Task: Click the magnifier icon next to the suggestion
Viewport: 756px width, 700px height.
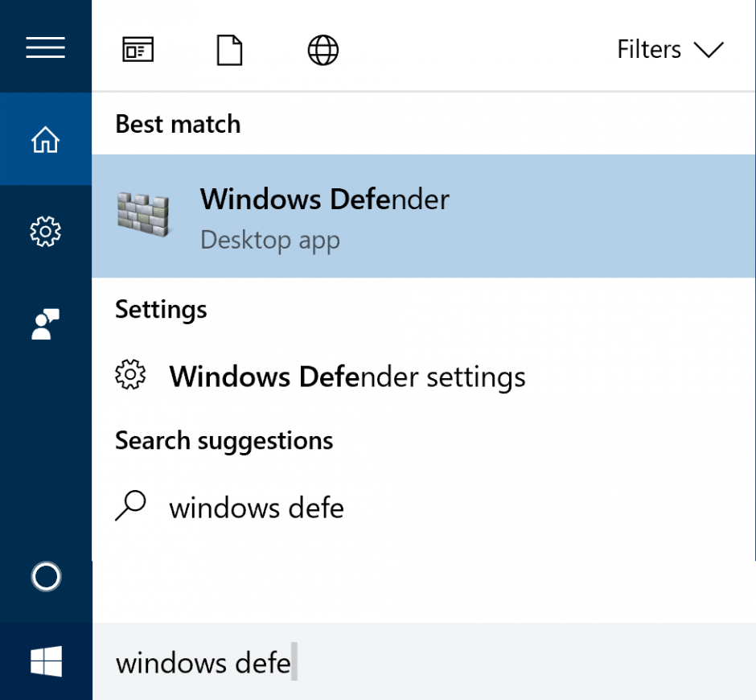Action: click(x=131, y=507)
